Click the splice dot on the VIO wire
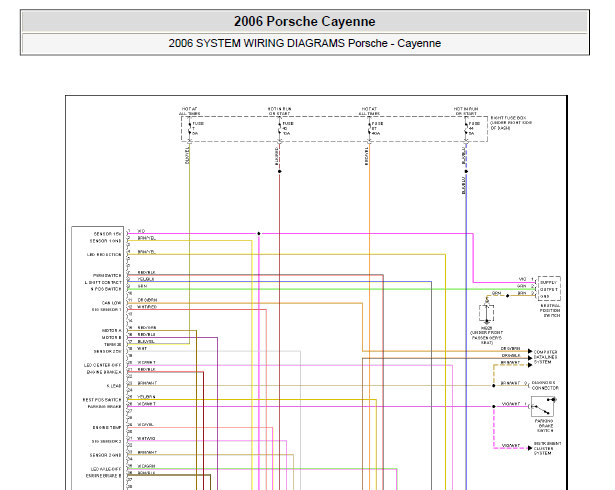Viewport: 615px width, 490px height. 258,233
